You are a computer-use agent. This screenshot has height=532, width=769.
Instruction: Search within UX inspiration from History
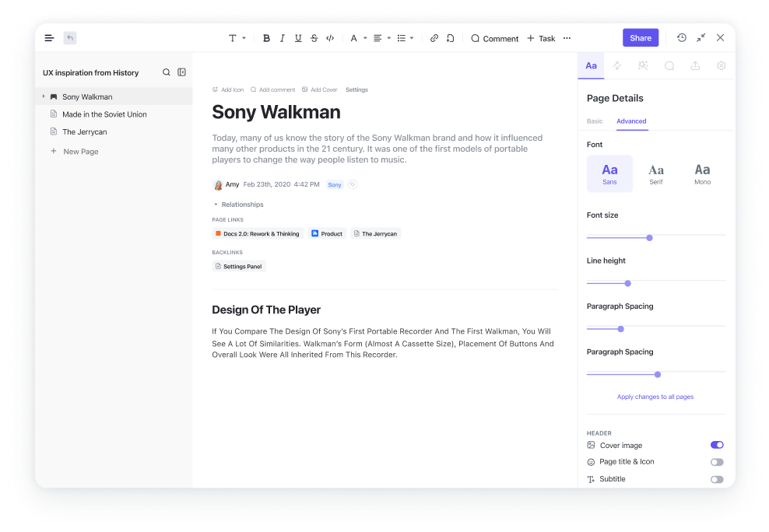(x=167, y=72)
